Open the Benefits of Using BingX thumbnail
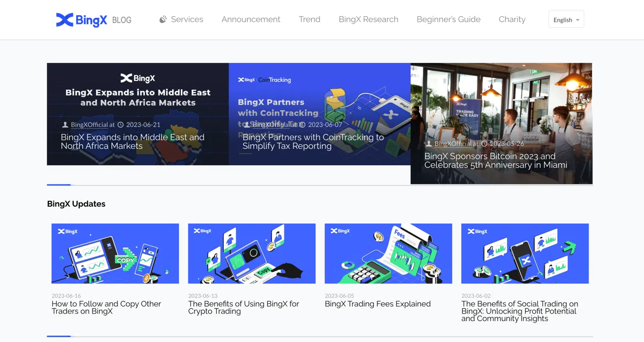The height and width of the screenshot is (342, 644). (x=252, y=254)
